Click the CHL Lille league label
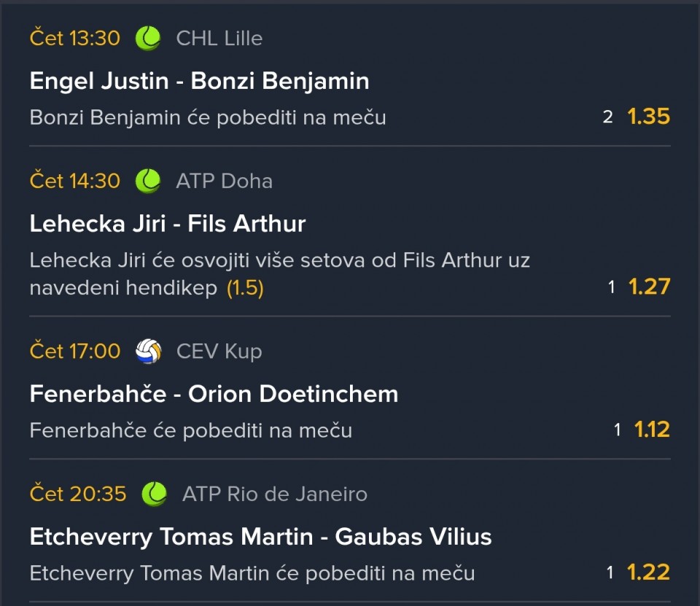Image resolution: width=700 pixels, height=606 pixels. point(219,38)
